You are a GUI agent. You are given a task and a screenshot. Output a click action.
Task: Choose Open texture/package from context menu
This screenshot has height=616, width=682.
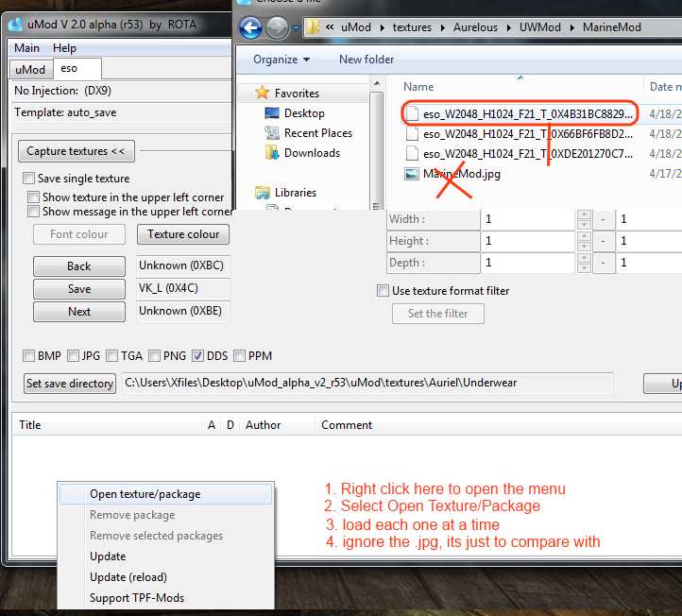[x=145, y=494]
